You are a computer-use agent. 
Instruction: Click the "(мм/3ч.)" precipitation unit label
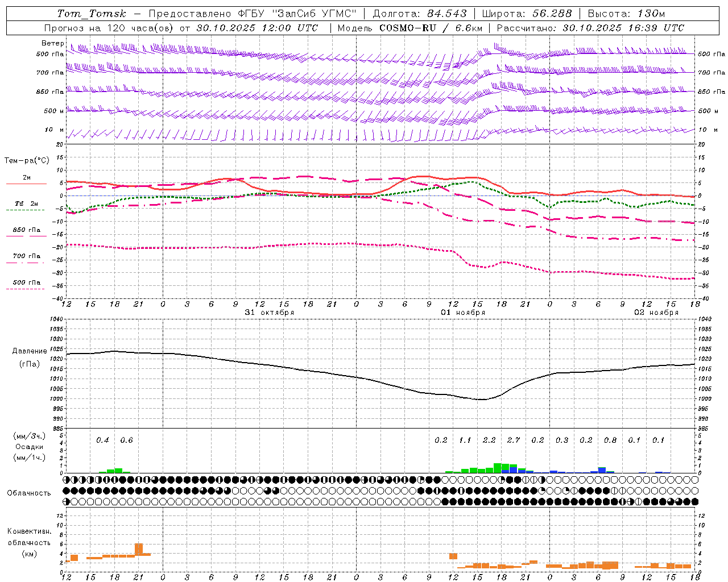pos(30,436)
